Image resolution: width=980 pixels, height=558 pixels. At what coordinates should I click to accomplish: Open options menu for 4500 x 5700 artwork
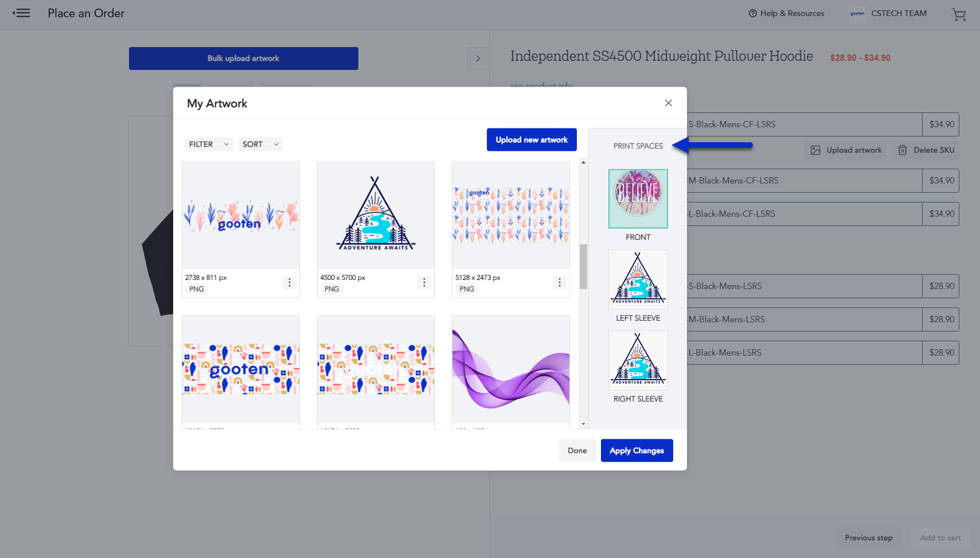tap(424, 282)
